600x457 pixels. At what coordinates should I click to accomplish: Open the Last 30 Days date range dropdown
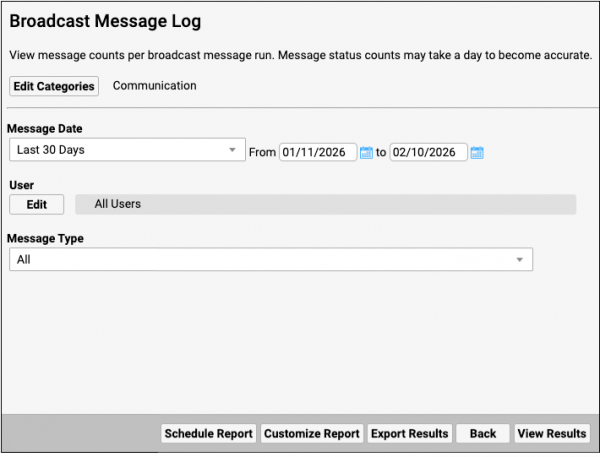[120, 151]
